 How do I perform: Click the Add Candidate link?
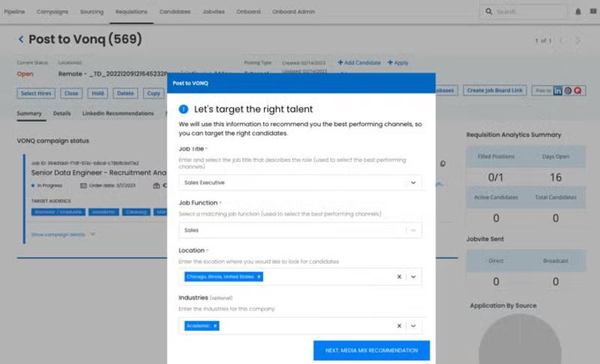359,63
